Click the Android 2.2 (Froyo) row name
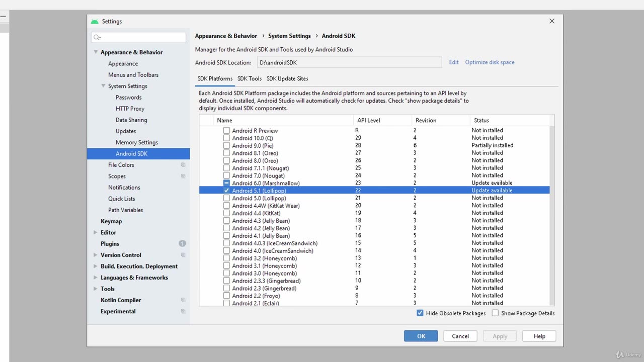Screen dimensions: 644x362 [256, 296]
